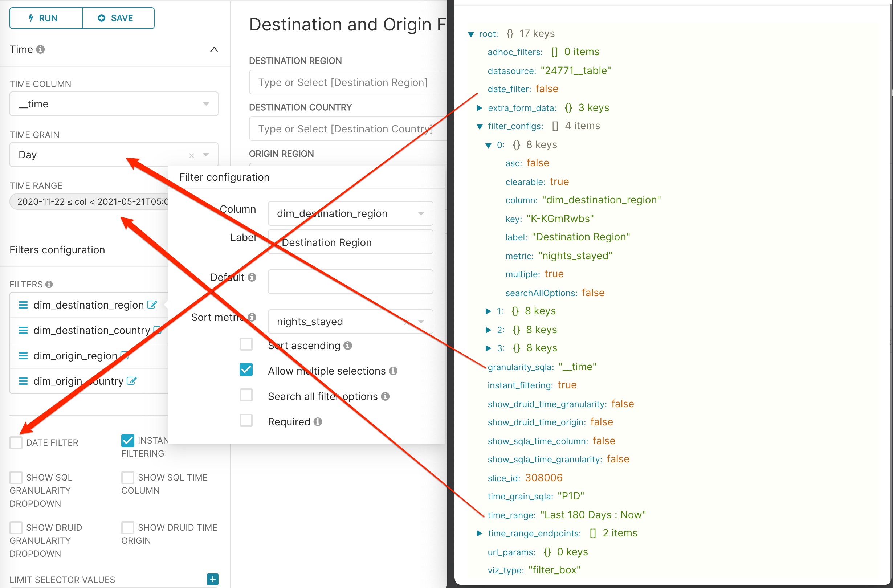The height and width of the screenshot is (588, 893).
Task: Open the Sort metric nights_stayed dropdown
Action: (x=421, y=322)
